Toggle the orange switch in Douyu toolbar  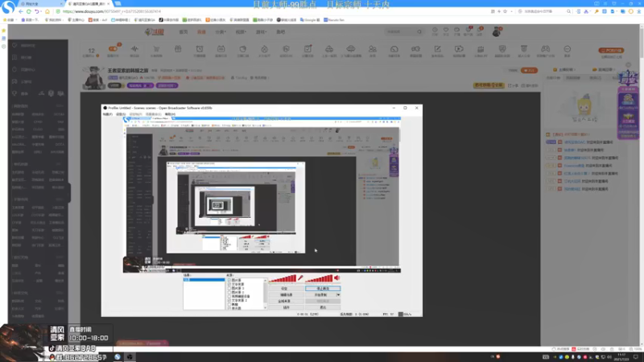[x=113, y=48]
